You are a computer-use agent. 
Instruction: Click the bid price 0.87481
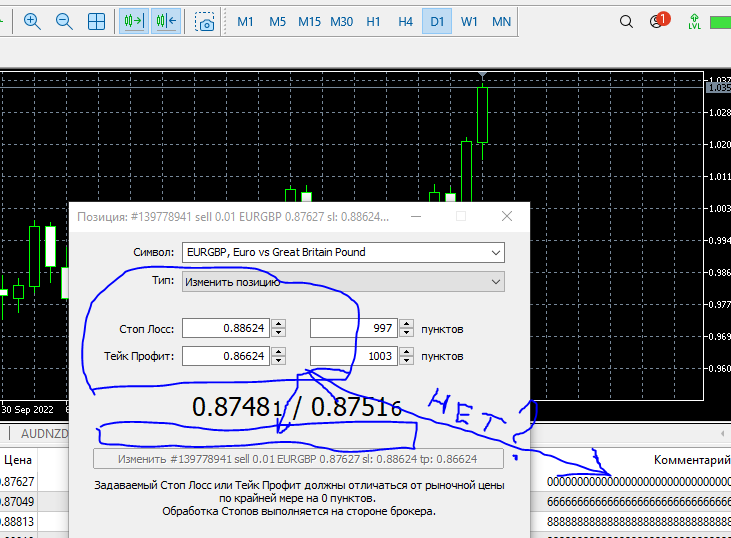click(237, 407)
